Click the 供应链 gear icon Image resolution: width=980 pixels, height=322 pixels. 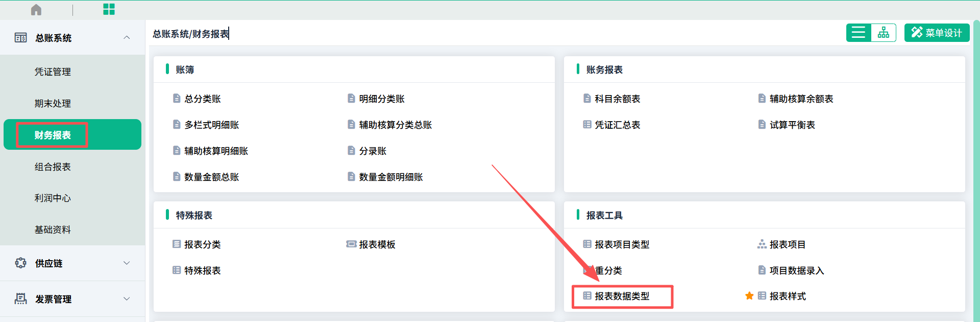coord(21,263)
